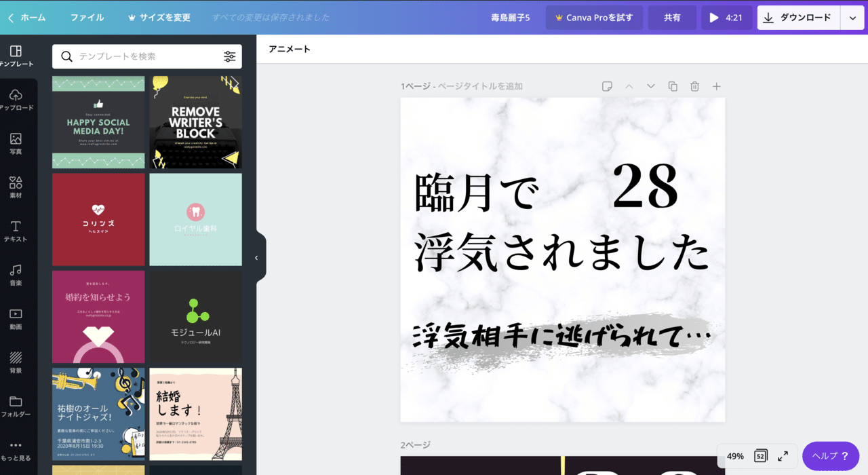Click the search magnifier icon
The width and height of the screenshot is (868, 475).
[x=66, y=56]
